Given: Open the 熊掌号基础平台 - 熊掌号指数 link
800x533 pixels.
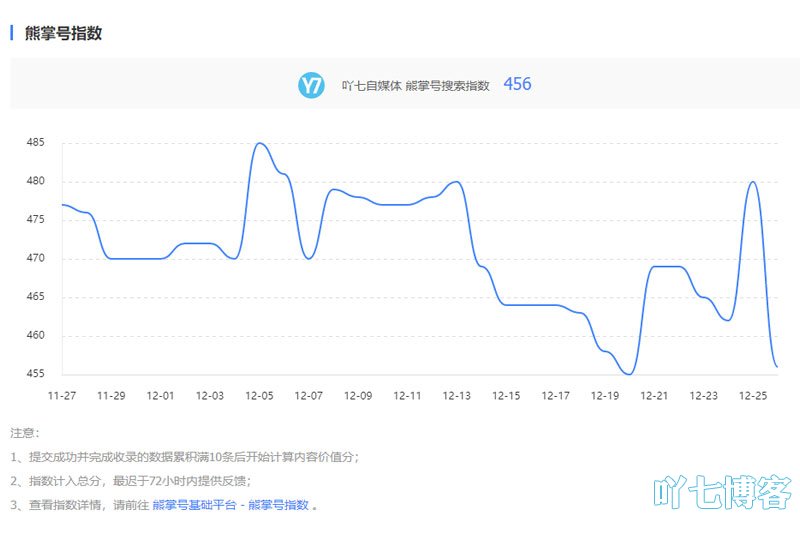Looking at the screenshot, I should pos(231,505).
